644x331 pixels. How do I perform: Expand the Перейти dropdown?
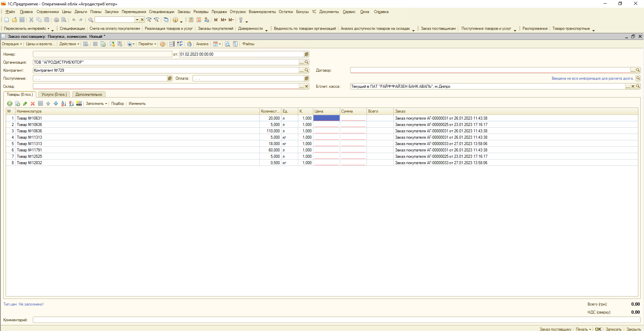point(147,44)
